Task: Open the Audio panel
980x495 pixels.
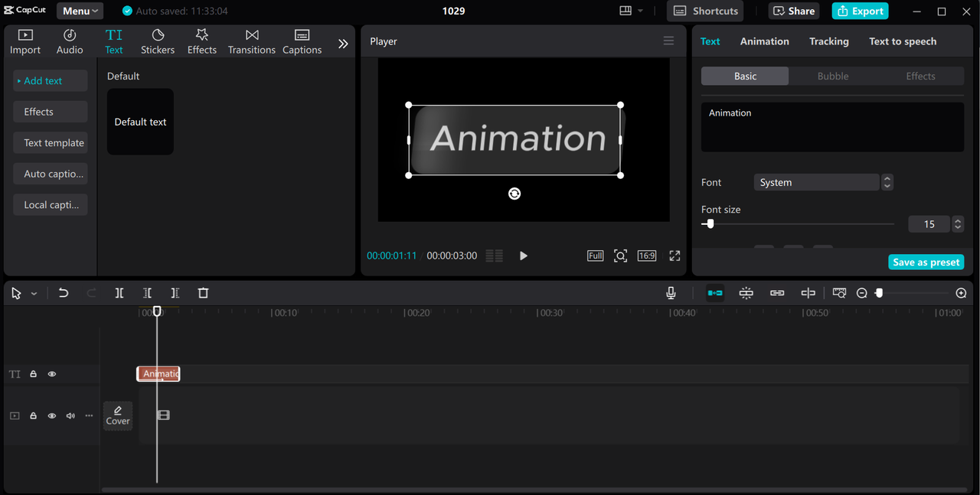Action: [x=70, y=42]
